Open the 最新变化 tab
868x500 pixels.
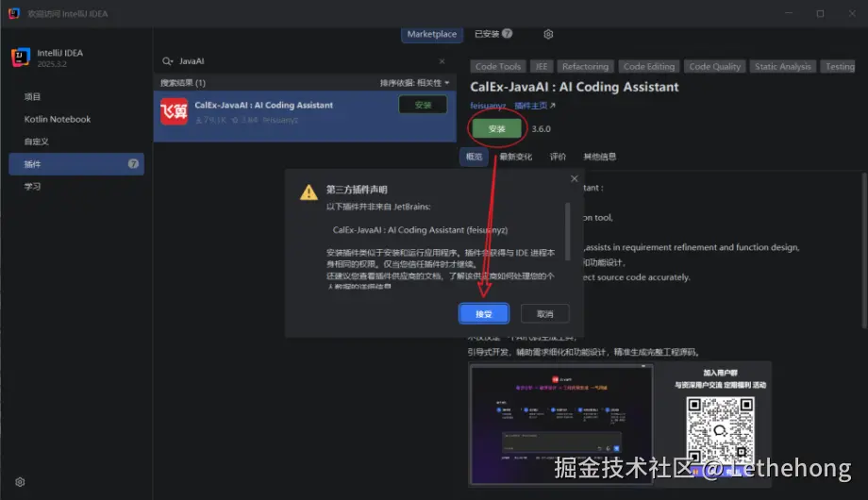pyautogui.click(x=515, y=157)
